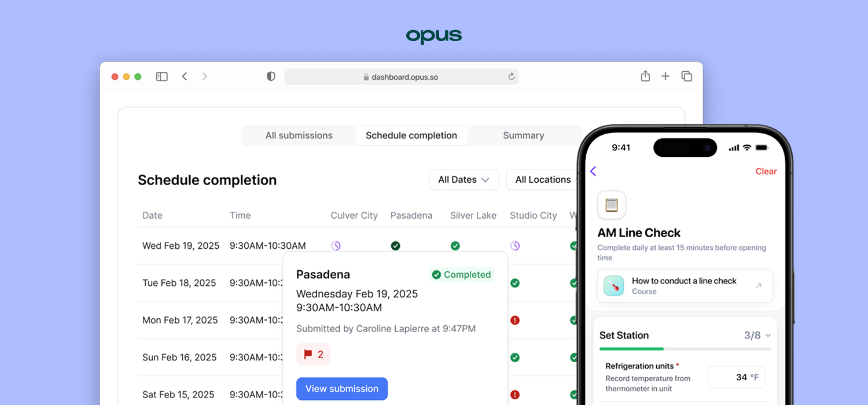
Task: Click the Refrigeration units label on phone
Action: click(639, 366)
